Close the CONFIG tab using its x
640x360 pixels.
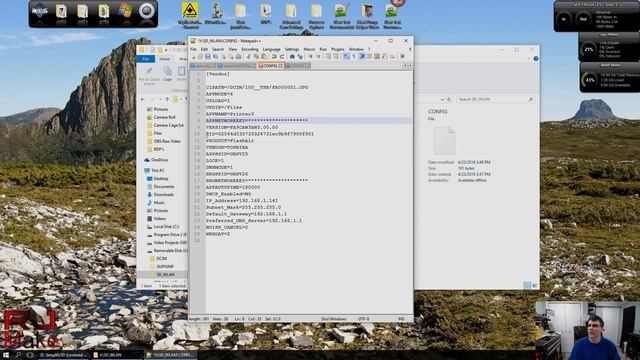(x=281, y=66)
